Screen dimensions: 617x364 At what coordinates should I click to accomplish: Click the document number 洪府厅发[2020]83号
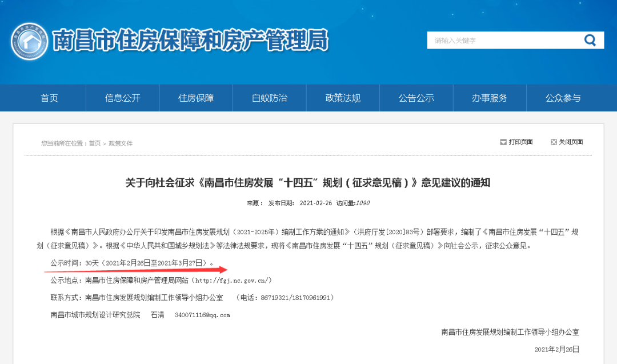point(388,232)
